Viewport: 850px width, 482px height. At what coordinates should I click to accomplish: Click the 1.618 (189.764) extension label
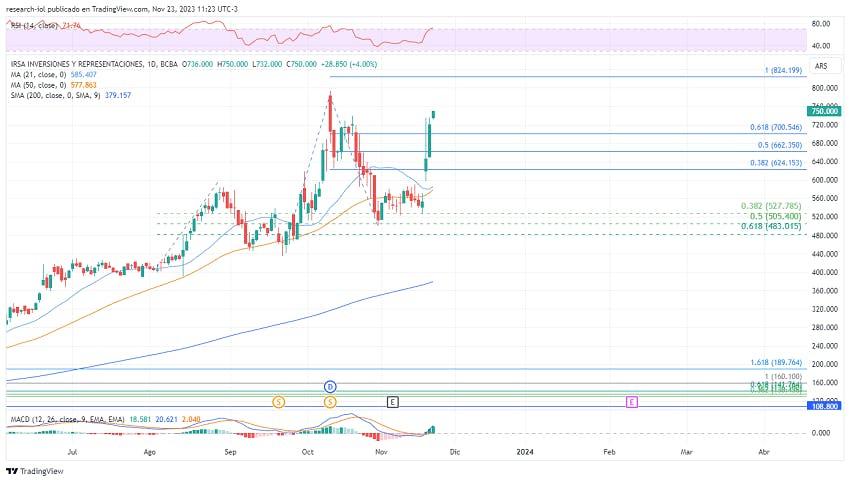[x=776, y=363]
